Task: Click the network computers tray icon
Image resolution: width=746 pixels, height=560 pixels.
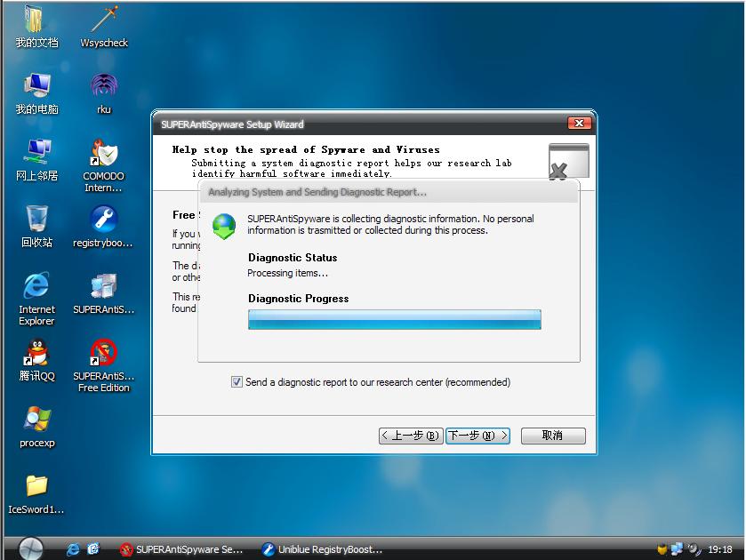Action: pos(677,549)
